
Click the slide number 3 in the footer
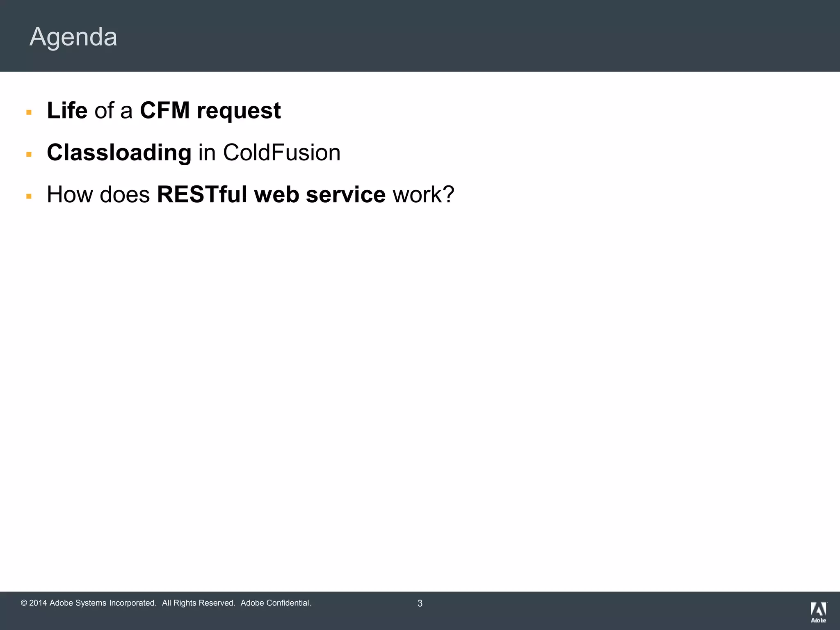coord(420,603)
